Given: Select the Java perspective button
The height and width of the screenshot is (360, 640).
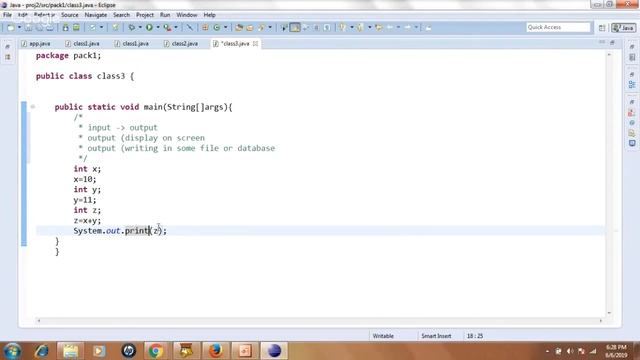Looking at the screenshot, I should click(x=624, y=27).
